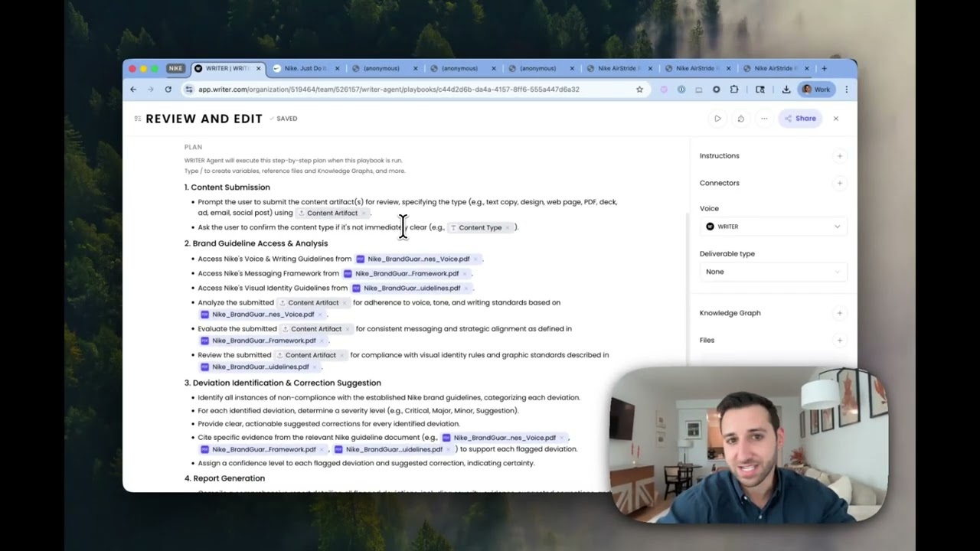Add a Connector with the plus icon
Image resolution: width=980 pixels, height=551 pixels.
click(840, 183)
